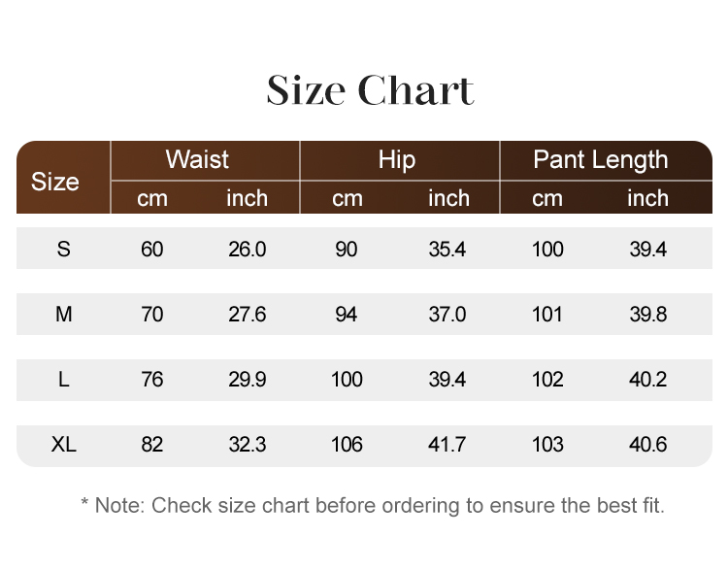Click hip value 106 cm for size XL

pos(347,445)
